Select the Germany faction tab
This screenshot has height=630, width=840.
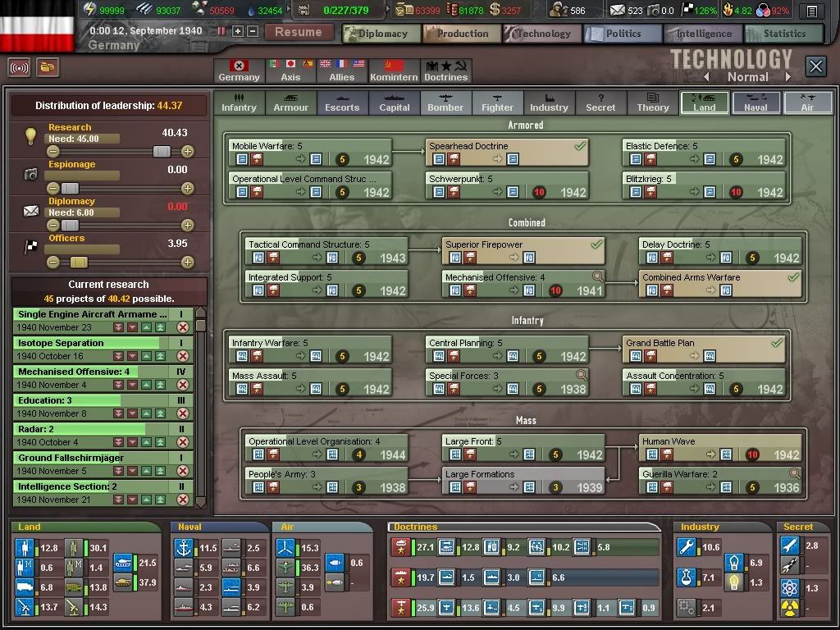tap(239, 71)
